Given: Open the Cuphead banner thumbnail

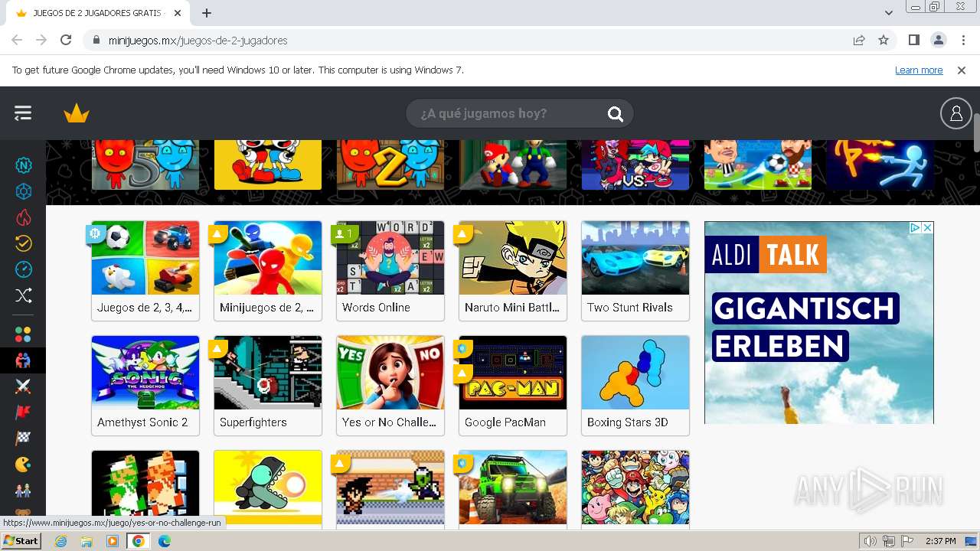Looking at the screenshot, I should click(268, 165).
